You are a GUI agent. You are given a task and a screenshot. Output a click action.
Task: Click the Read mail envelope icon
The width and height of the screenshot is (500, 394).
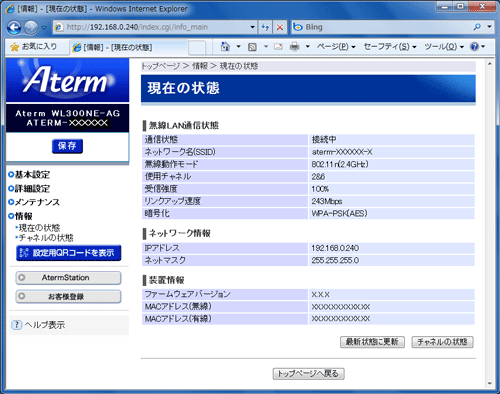(278, 47)
